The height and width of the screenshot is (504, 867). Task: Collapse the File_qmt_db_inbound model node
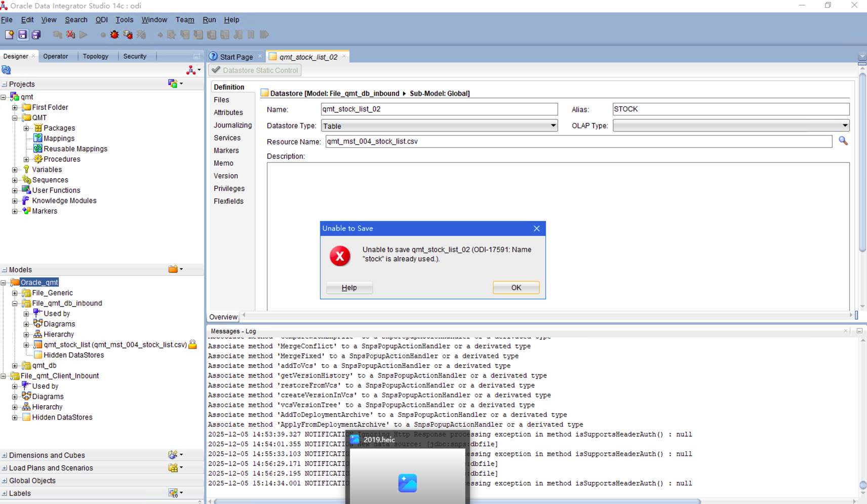click(15, 304)
